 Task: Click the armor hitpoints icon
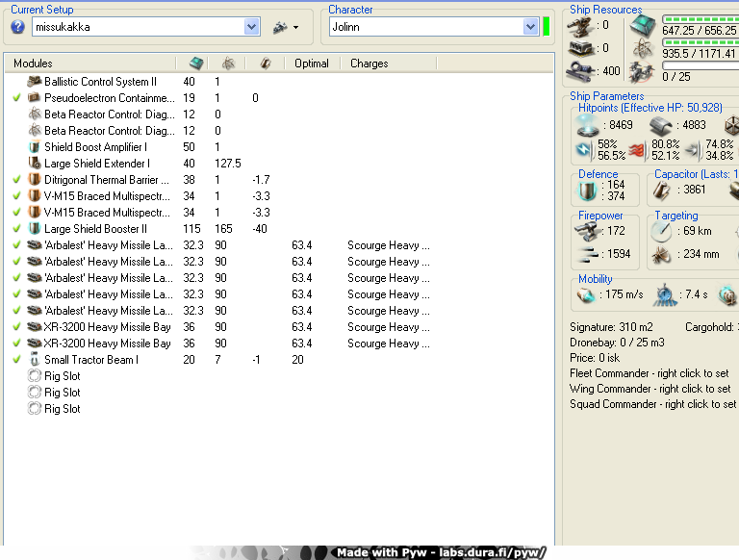pyautogui.click(x=660, y=125)
